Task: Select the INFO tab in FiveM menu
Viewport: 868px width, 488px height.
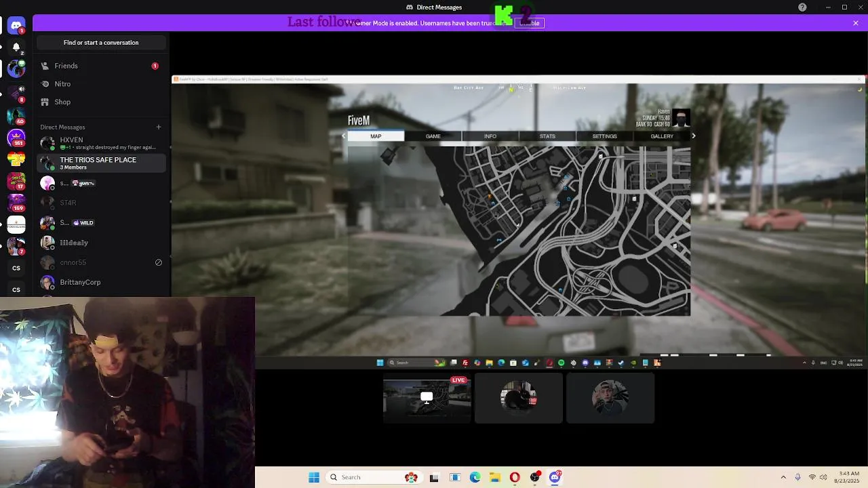Action: [490, 136]
